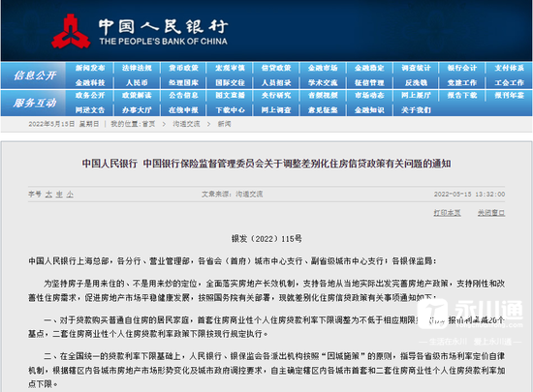Click the document number 银发〔2022〕115号
533x392 pixels.
pos(266,239)
